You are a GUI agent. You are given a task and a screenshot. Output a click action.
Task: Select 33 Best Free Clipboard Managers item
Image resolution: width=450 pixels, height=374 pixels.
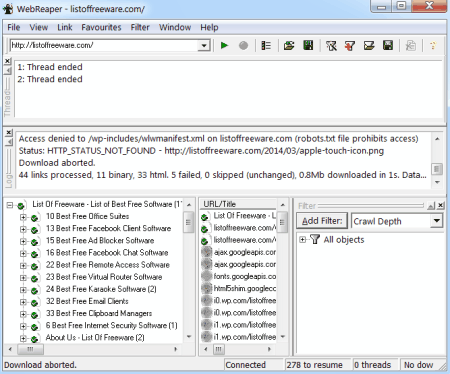click(99, 313)
